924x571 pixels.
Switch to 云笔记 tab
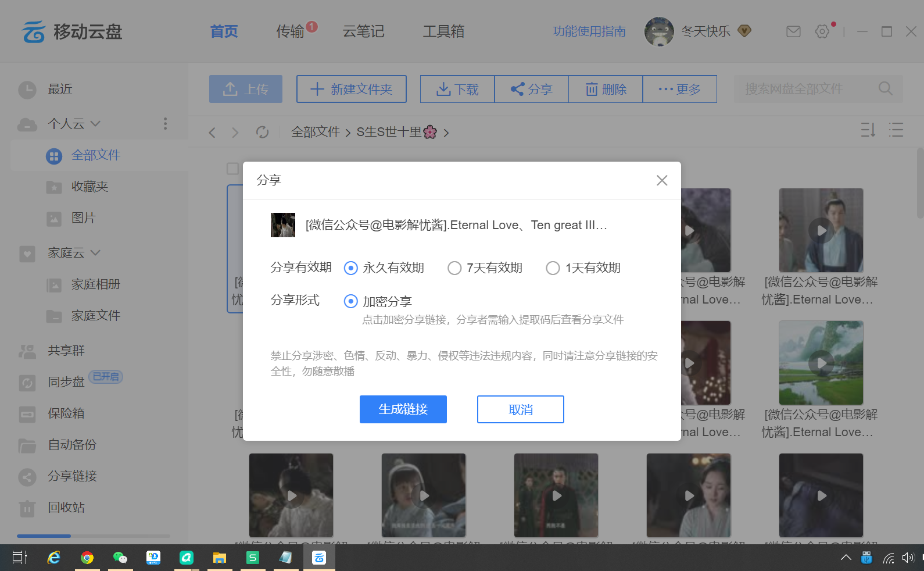[x=363, y=31]
